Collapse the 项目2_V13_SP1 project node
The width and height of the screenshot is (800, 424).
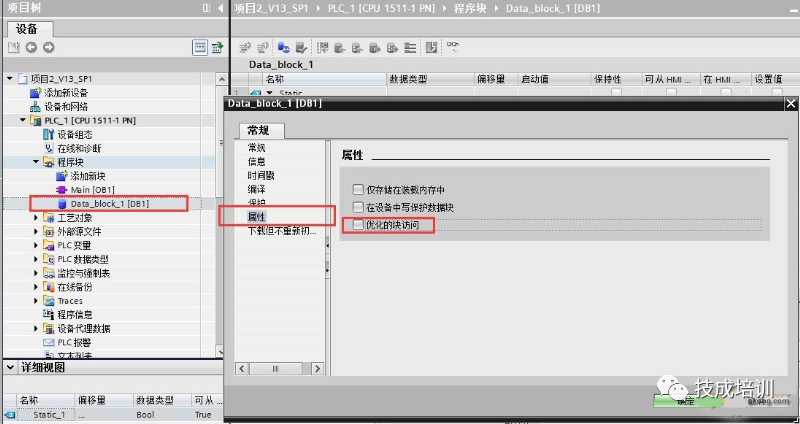(x=10, y=79)
